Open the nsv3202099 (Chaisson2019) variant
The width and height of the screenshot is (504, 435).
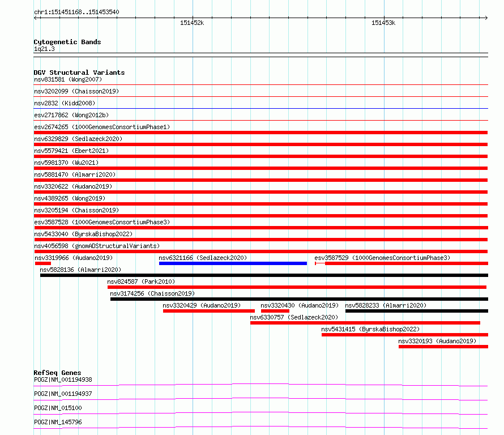(x=76, y=91)
